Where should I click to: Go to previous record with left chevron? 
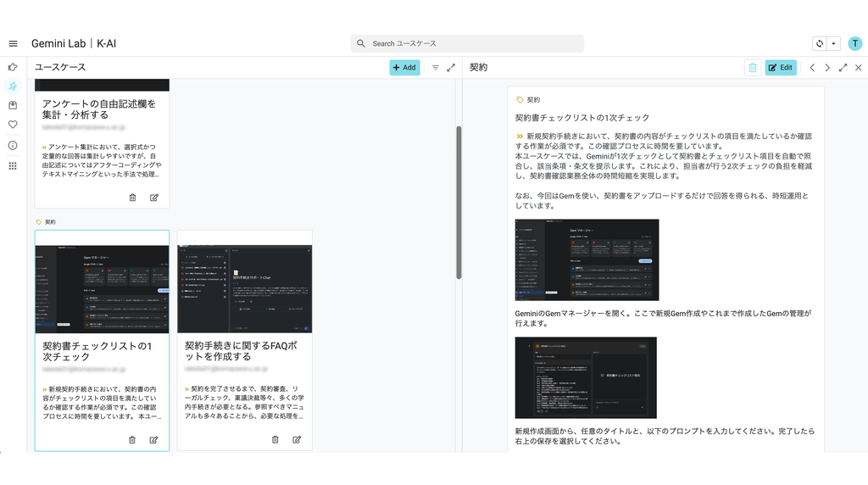[812, 68]
